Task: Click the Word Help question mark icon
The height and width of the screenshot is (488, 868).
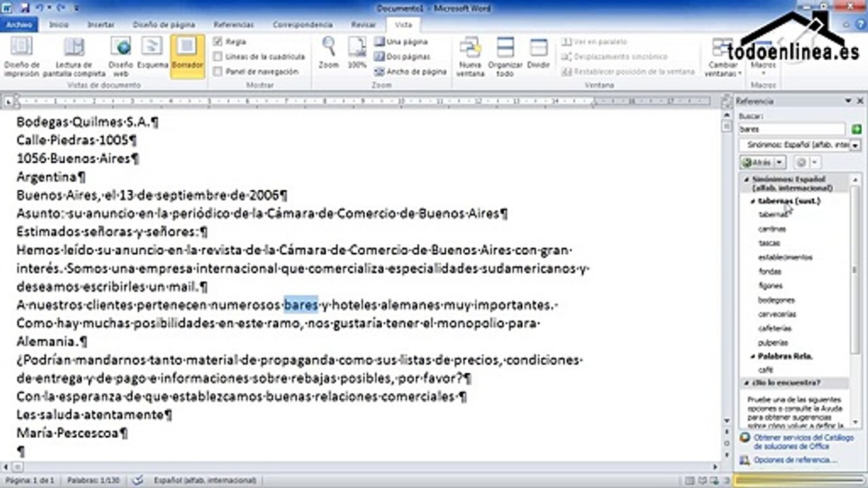Action: pos(860,24)
